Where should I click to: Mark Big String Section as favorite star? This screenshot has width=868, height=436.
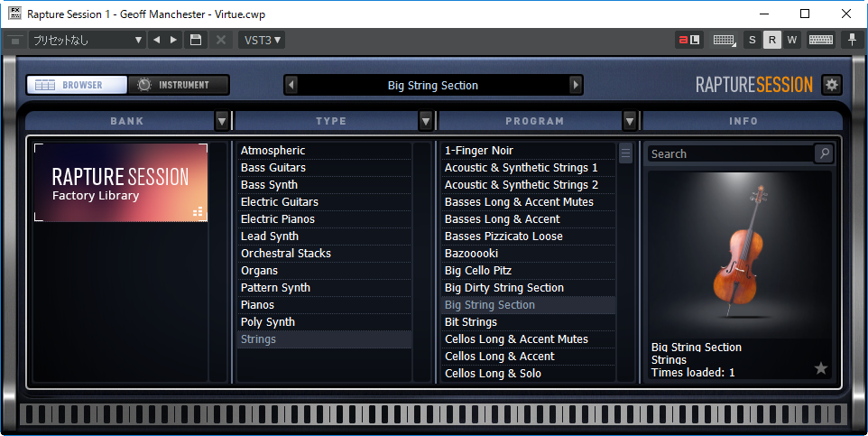tap(821, 368)
